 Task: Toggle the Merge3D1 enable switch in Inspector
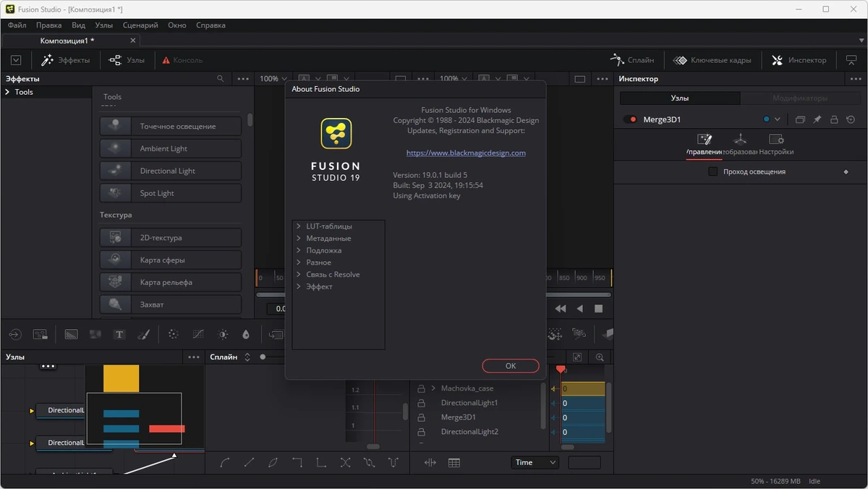tap(631, 119)
